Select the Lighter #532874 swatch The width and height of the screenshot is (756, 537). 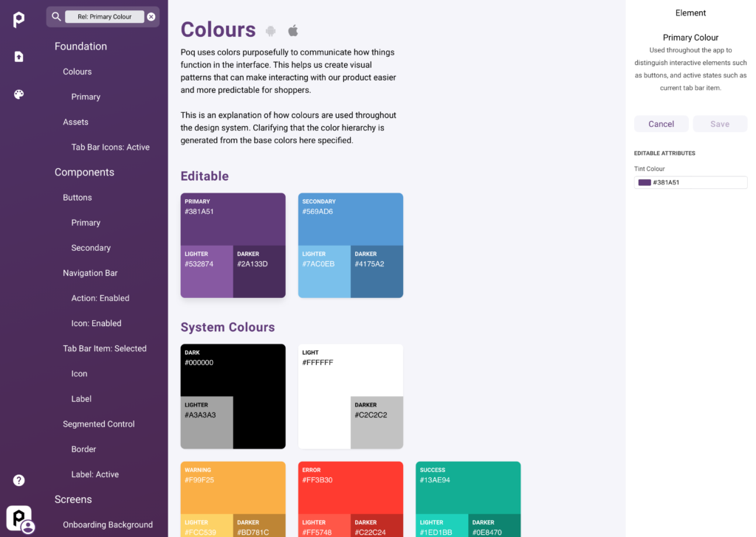207,271
